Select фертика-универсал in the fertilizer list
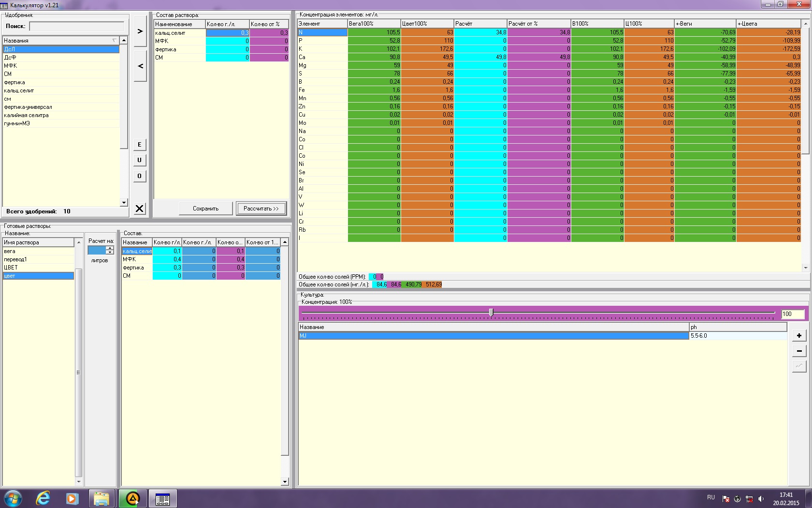The height and width of the screenshot is (508, 812). [x=61, y=107]
